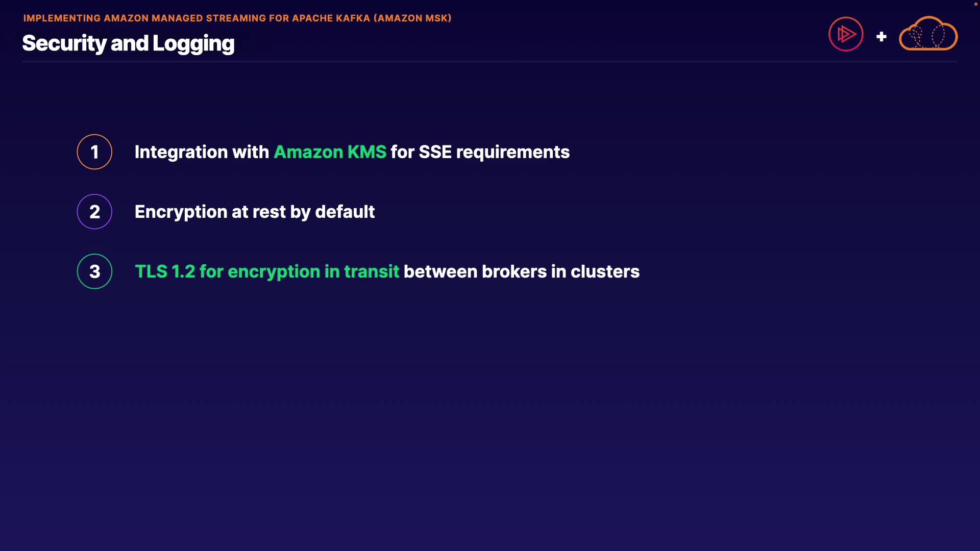Select the orange number 1 circle

click(x=94, y=152)
